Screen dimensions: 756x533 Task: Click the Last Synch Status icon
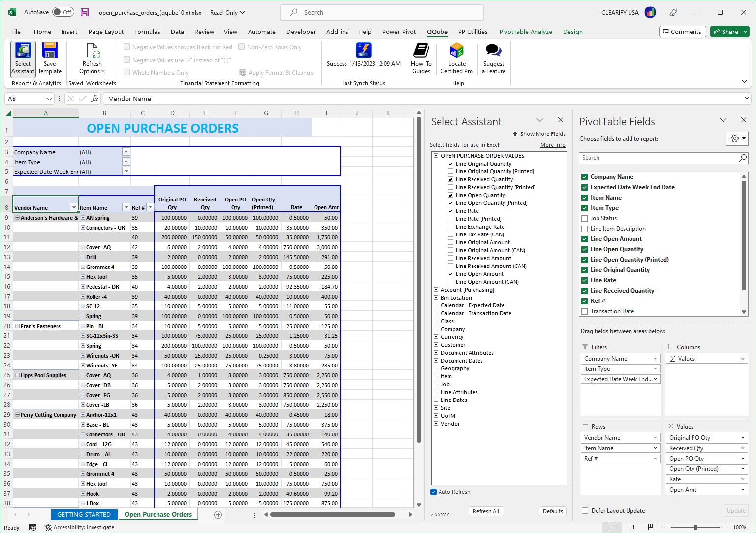tap(363, 50)
